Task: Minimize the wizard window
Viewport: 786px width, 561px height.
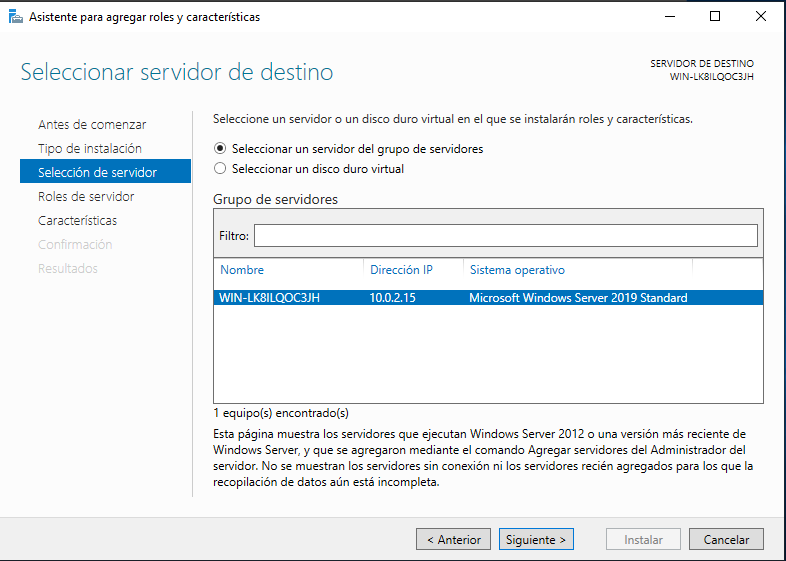Action: click(x=670, y=17)
